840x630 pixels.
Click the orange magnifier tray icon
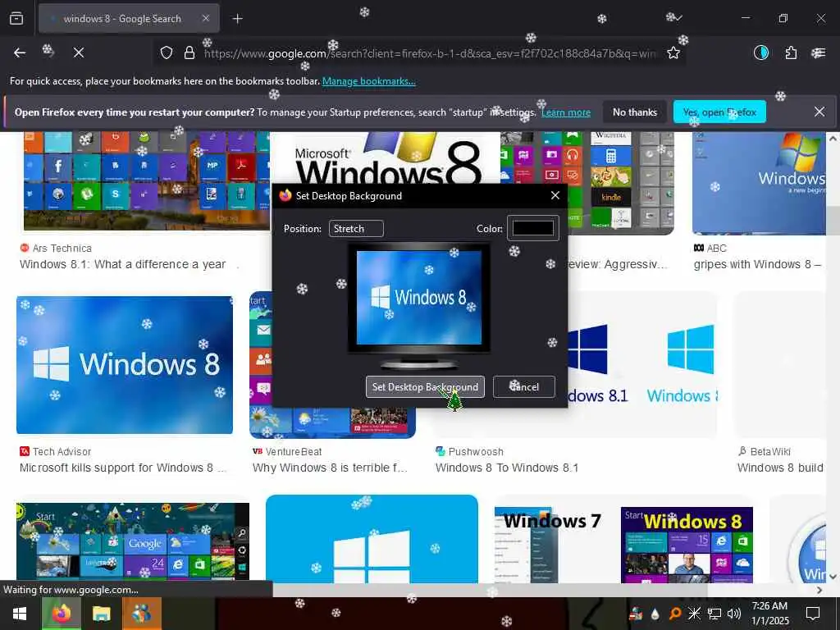(675, 614)
